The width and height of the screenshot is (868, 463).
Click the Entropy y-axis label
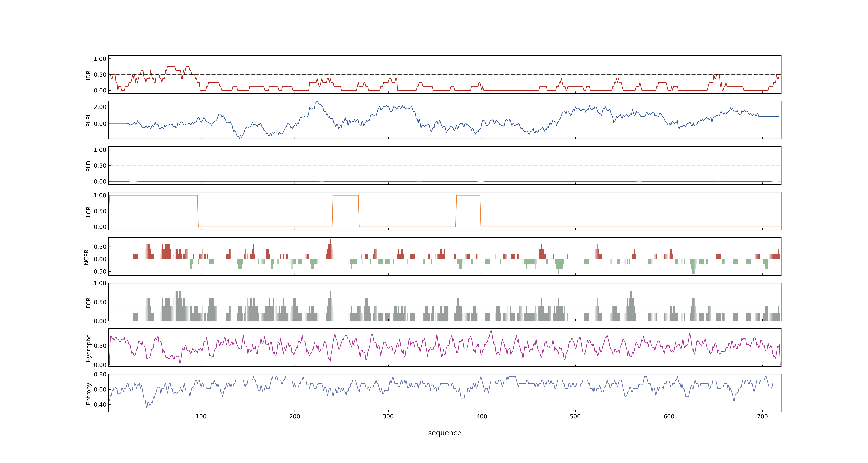88,393
